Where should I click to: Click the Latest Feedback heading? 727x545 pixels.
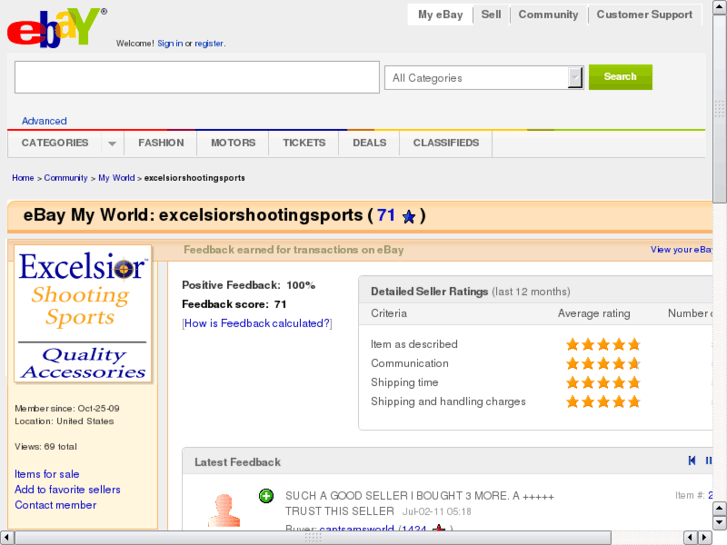(237, 462)
